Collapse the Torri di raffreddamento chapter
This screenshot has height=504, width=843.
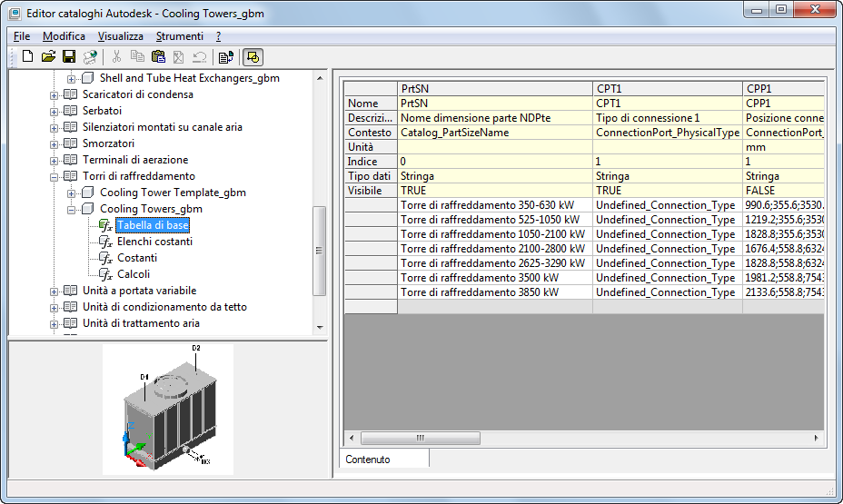click(54, 177)
